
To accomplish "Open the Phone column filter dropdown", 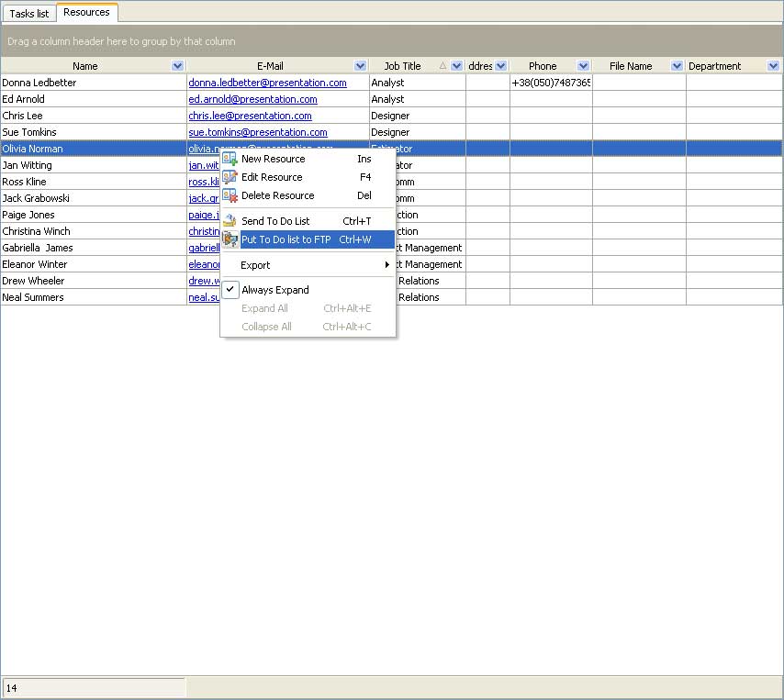I will [583, 66].
